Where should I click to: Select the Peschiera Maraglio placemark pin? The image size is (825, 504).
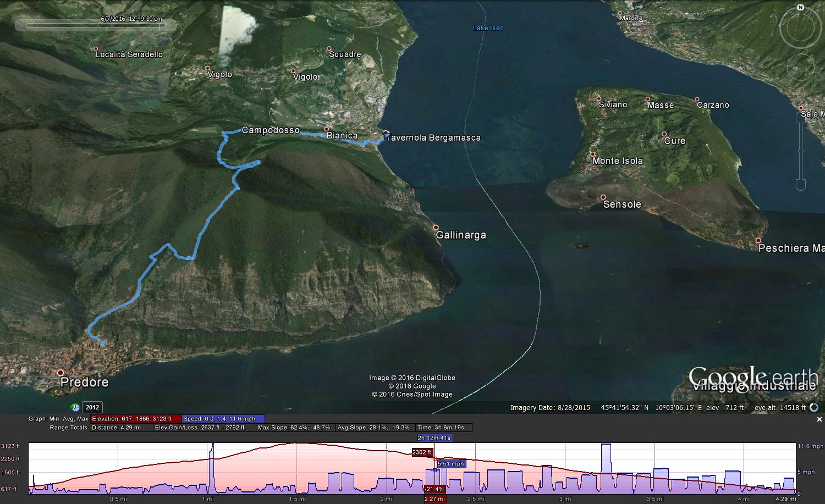point(758,240)
